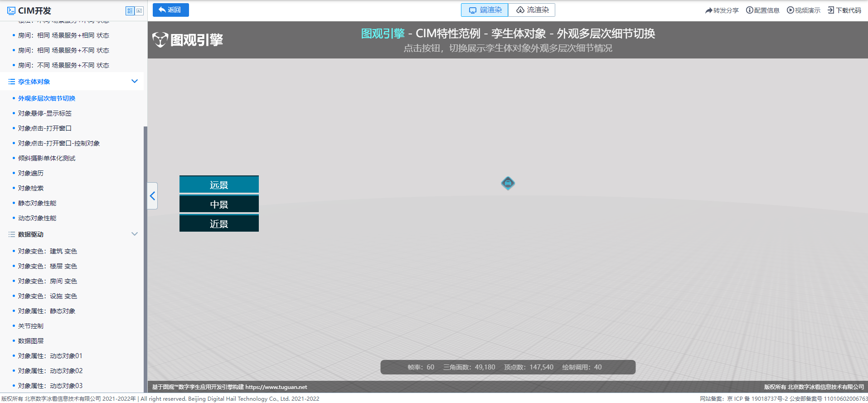Select the 数据驱动 section header
The image size is (868, 403).
[72, 234]
